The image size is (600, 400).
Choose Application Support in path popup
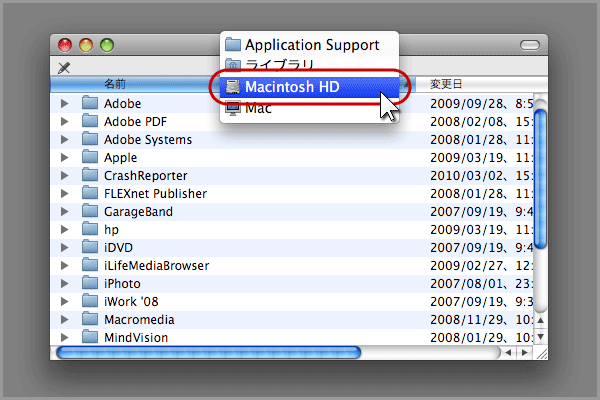312,45
